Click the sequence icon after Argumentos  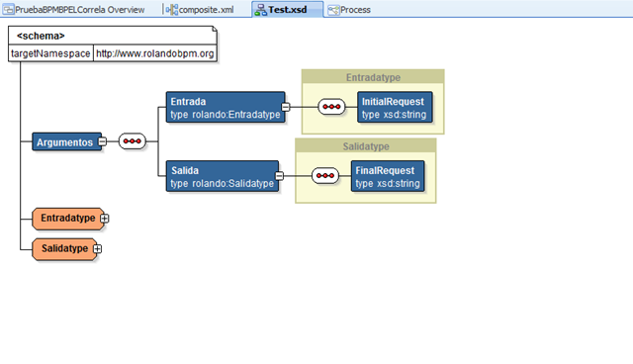tap(132, 141)
